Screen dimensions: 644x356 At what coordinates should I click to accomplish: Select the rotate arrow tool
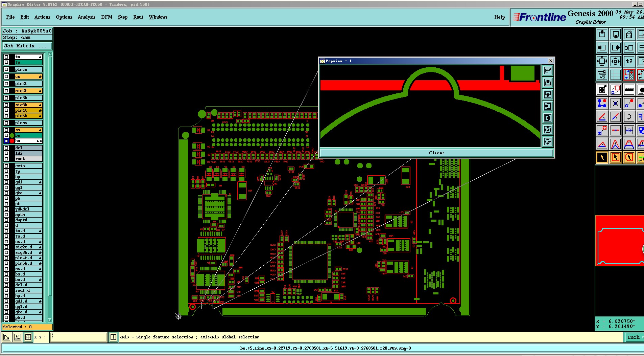pyautogui.click(x=629, y=117)
